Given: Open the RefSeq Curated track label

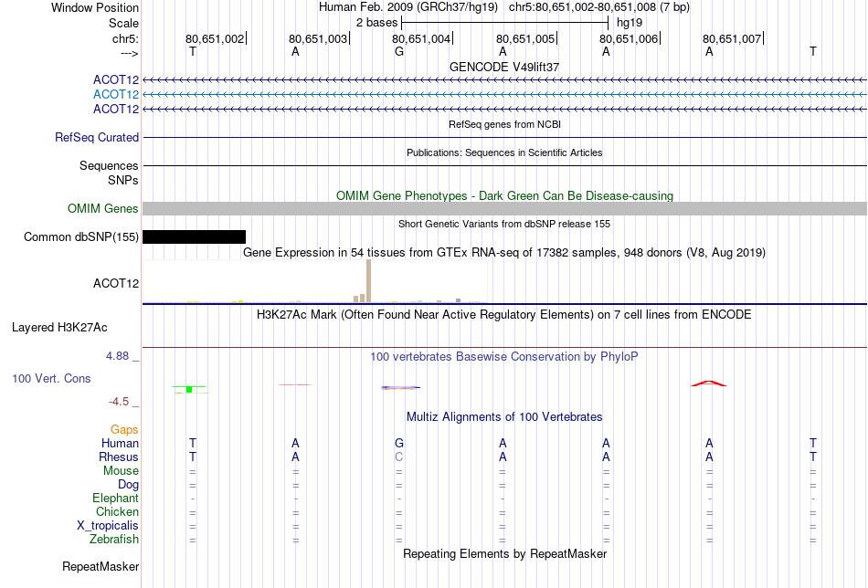Looking at the screenshot, I should (x=97, y=137).
